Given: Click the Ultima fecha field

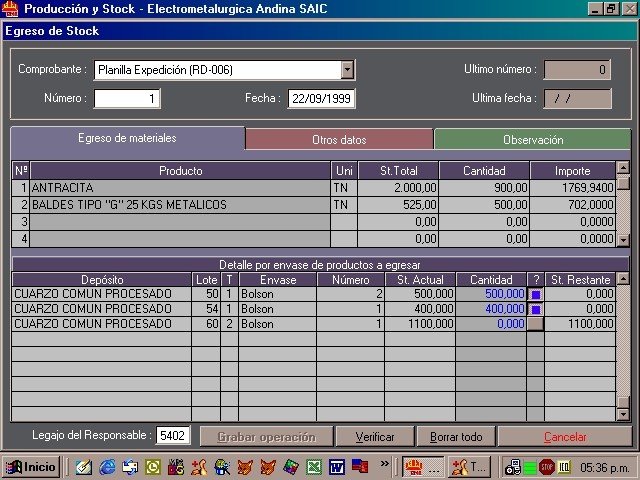Looking at the screenshot, I should pyautogui.click(x=578, y=99).
